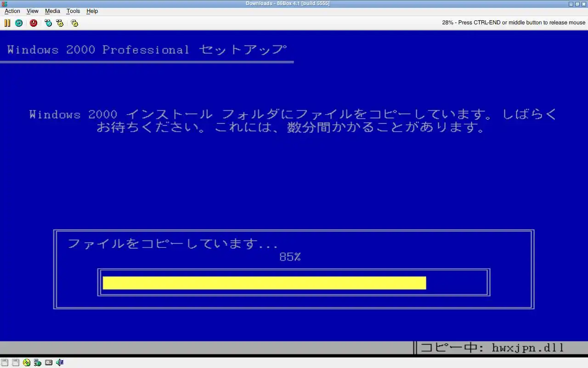588x368 pixels.
Task: Click the CTRL-END release mouse status text
Action: point(514,23)
